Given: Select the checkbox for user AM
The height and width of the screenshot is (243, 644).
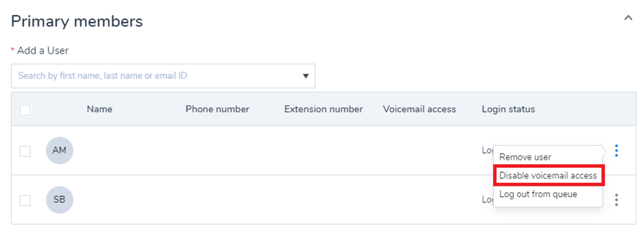Looking at the screenshot, I should click(x=25, y=151).
